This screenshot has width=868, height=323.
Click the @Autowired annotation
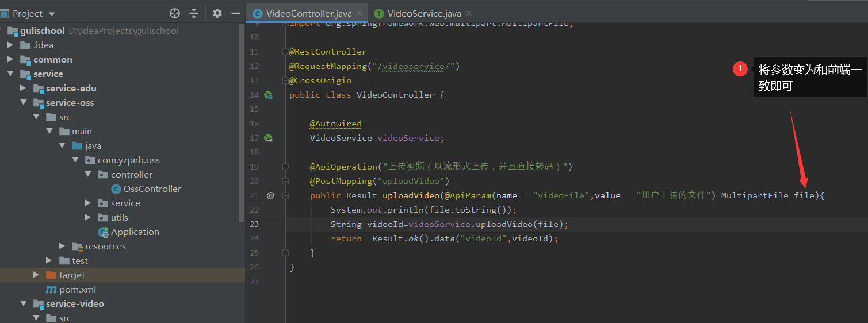(336, 124)
